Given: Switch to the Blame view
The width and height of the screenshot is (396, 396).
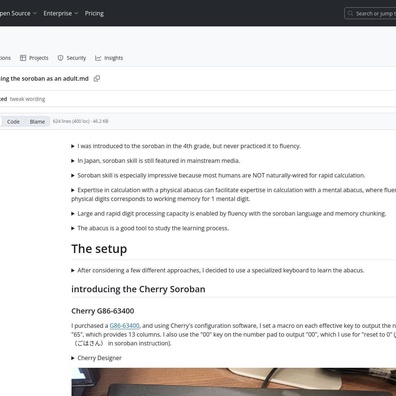Looking at the screenshot, I should [37, 122].
